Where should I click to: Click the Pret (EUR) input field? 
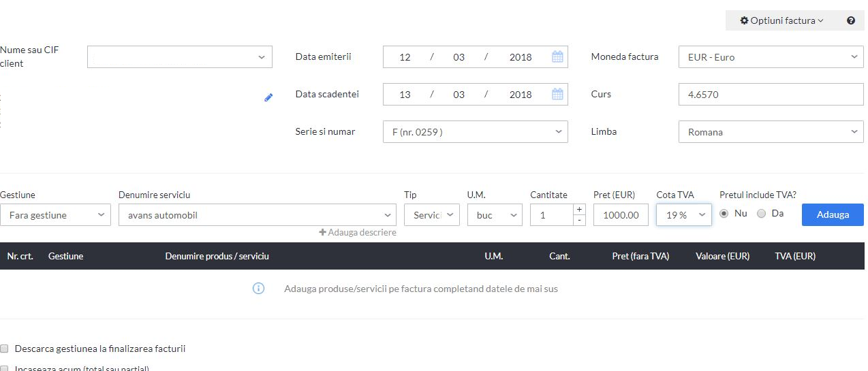pyautogui.click(x=621, y=214)
